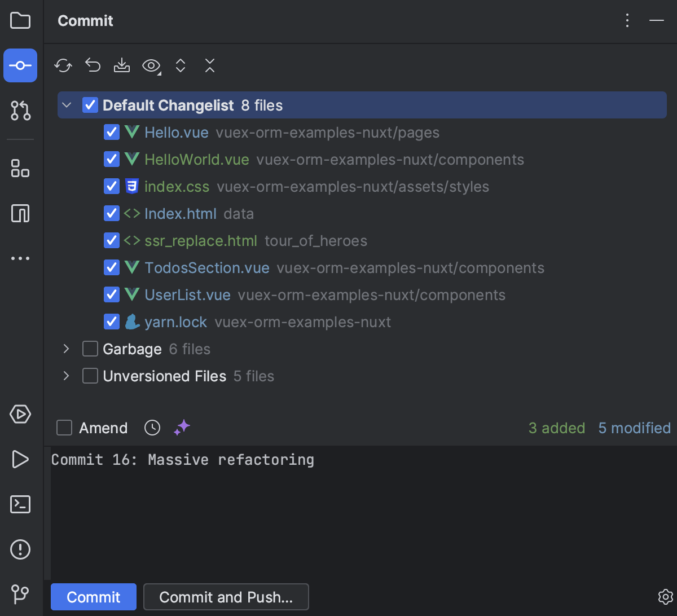Screen dimensions: 677x616
Task: Open the Problems tool window
Action: click(x=20, y=549)
